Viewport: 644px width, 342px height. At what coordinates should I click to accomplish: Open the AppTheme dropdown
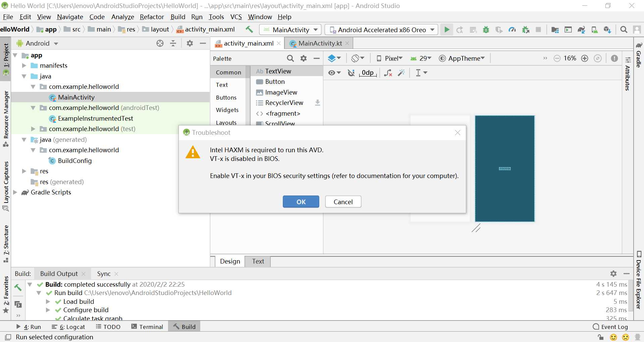[462, 58]
